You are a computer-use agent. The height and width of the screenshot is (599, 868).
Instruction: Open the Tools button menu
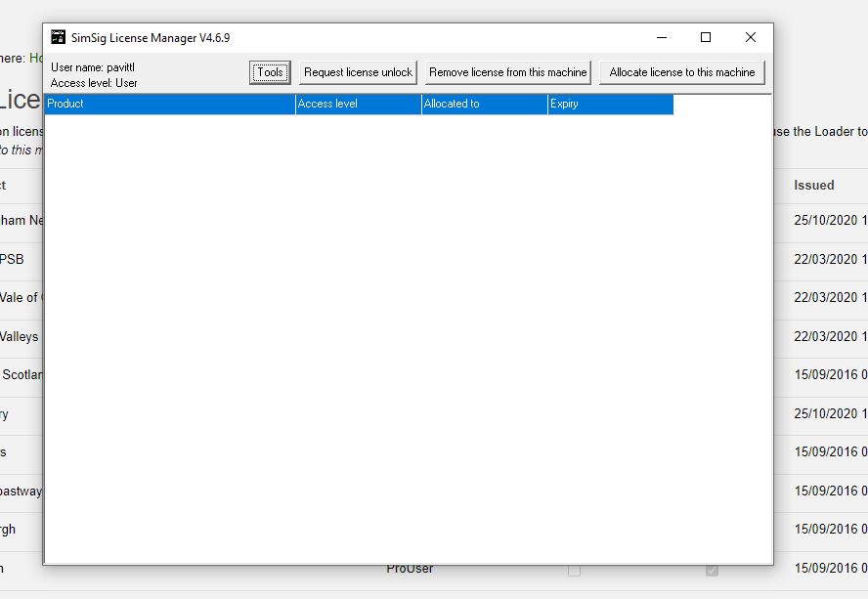point(270,72)
